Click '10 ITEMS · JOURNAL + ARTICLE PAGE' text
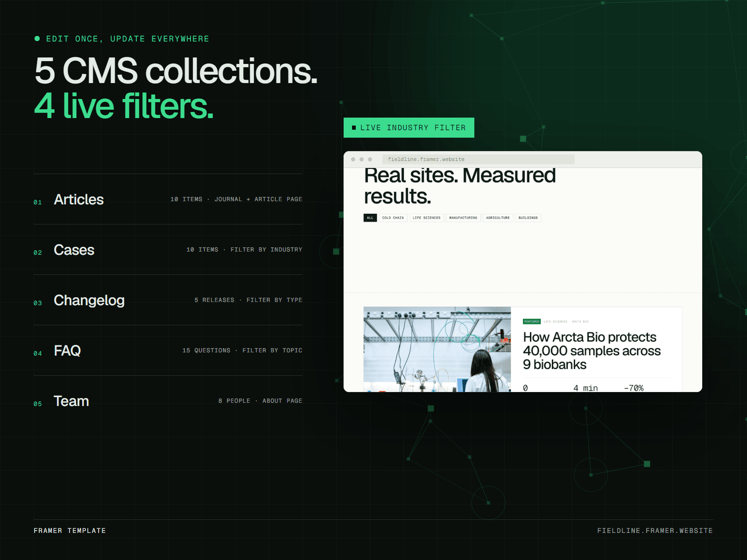 point(236,199)
